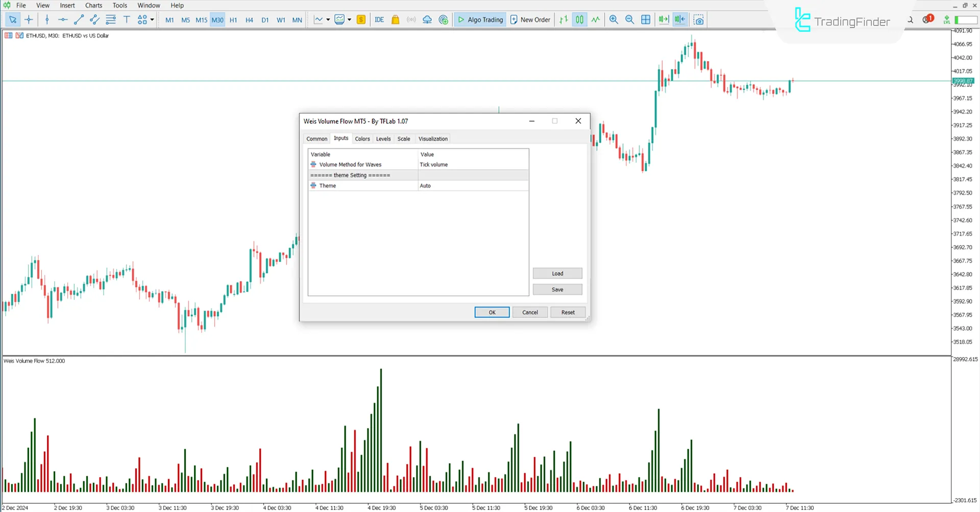
Task: Switch chart to H4 timeframe
Action: pyautogui.click(x=249, y=20)
